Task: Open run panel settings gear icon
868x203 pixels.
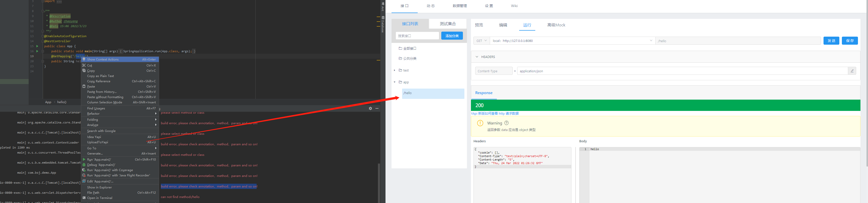Action: pos(370,108)
